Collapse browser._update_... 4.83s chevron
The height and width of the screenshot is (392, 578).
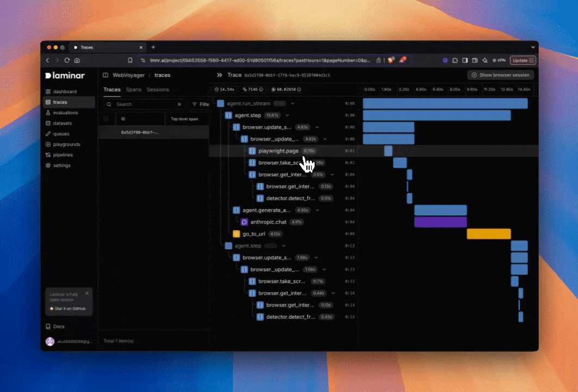pos(325,139)
